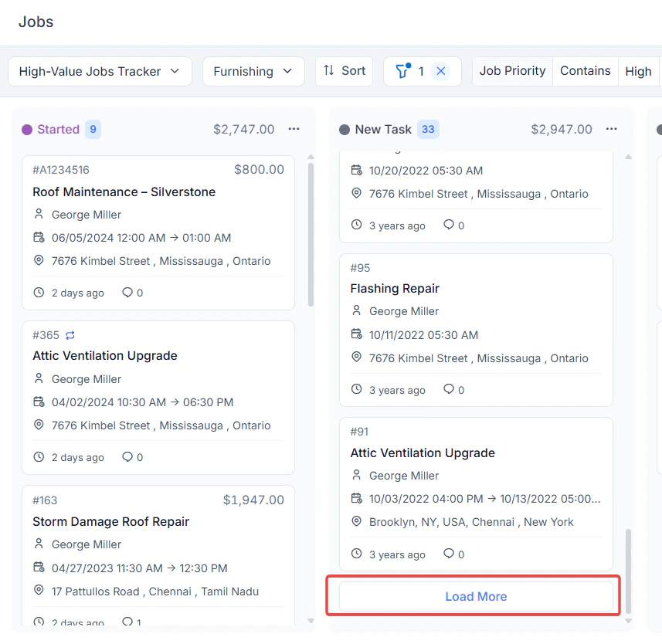Click the Started column count badge 9

coord(93,129)
